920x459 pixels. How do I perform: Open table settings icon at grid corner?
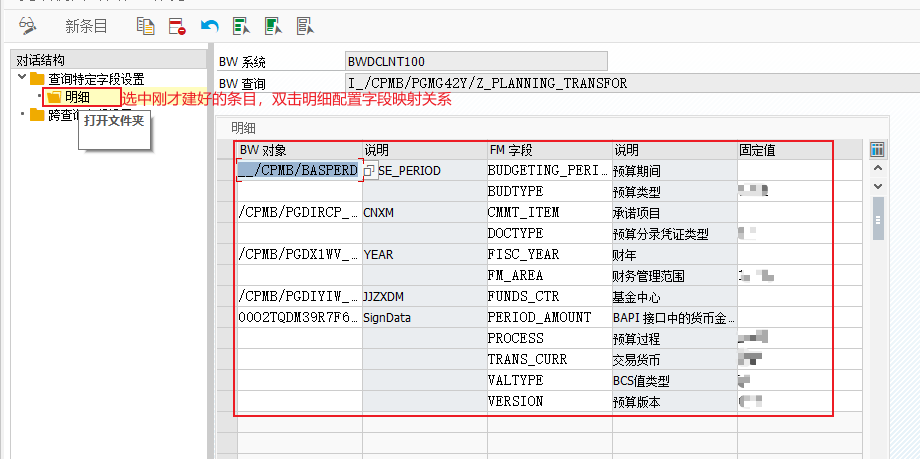(x=877, y=150)
